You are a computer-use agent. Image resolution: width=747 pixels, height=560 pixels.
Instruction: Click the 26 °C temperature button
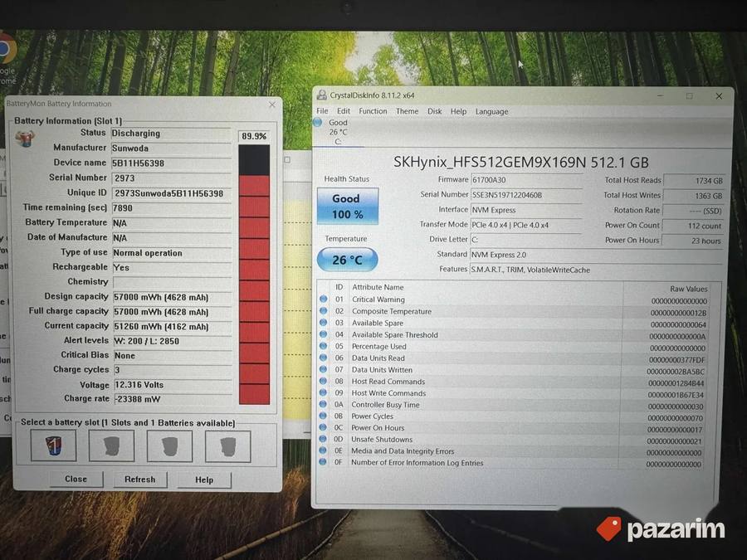pyautogui.click(x=347, y=260)
